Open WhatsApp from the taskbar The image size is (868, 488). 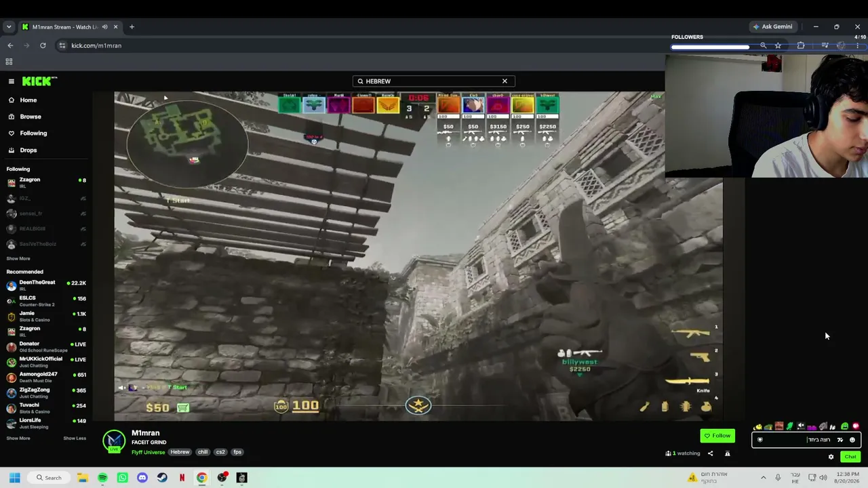click(122, 478)
